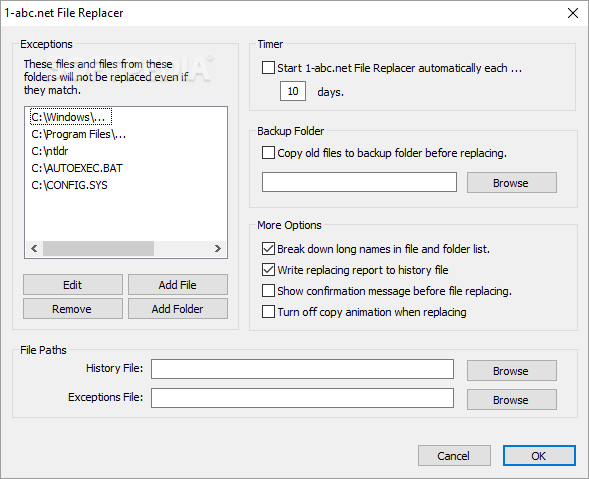The width and height of the screenshot is (589, 479).
Task: Remove the selected exception entry
Action: click(x=73, y=309)
